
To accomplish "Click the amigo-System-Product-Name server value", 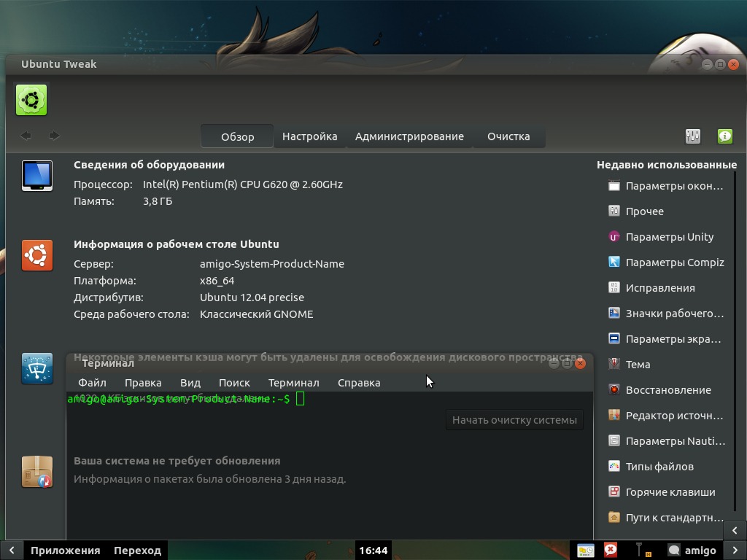I will [271, 264].
